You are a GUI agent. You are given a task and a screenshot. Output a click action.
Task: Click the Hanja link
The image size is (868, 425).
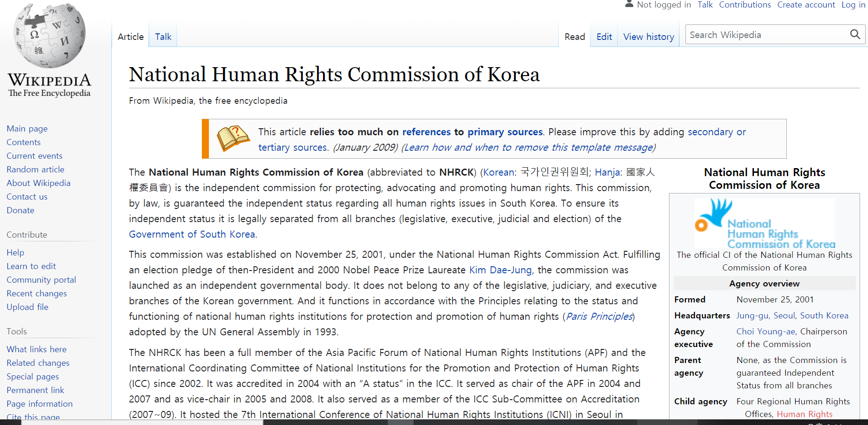607,172
